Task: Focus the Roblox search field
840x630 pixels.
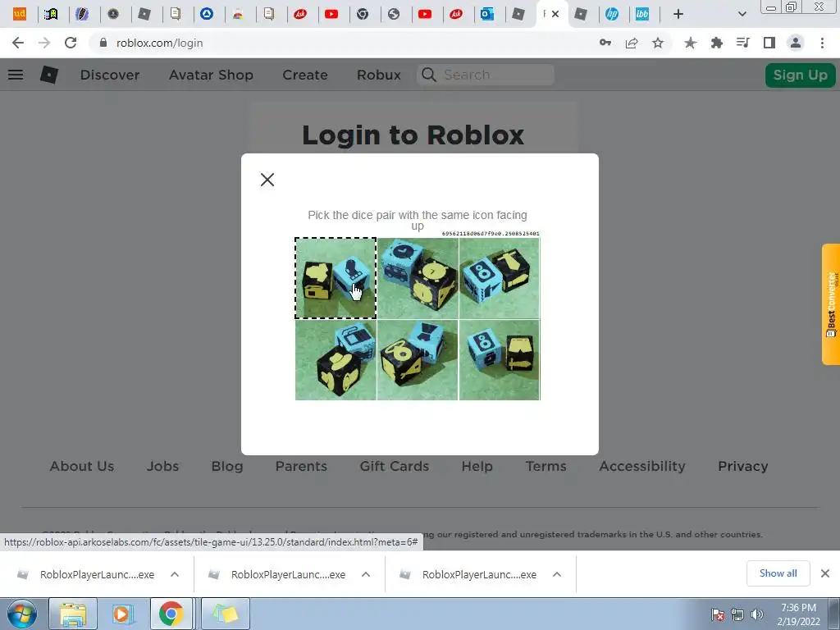Action: pos(486,75)
